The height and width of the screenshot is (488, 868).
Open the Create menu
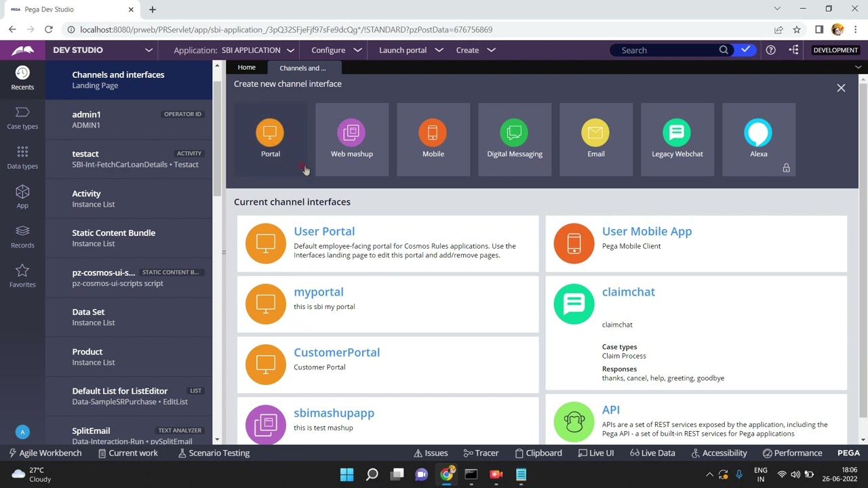(x=476, y=50)
